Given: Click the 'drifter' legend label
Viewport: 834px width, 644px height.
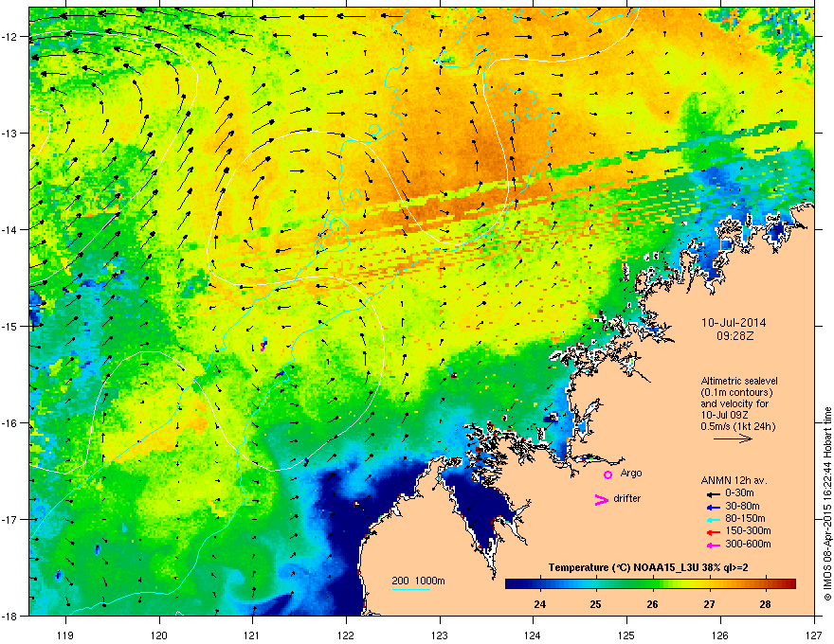Looking at the screenshot, I should (x=627, y=498).
